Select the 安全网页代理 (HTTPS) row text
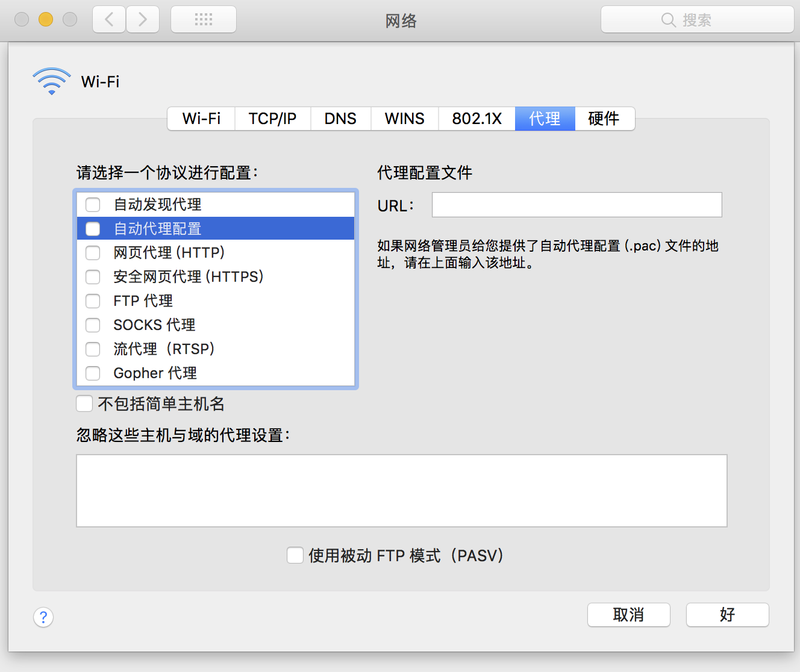800x672 pixels. [x=189, y=277]
